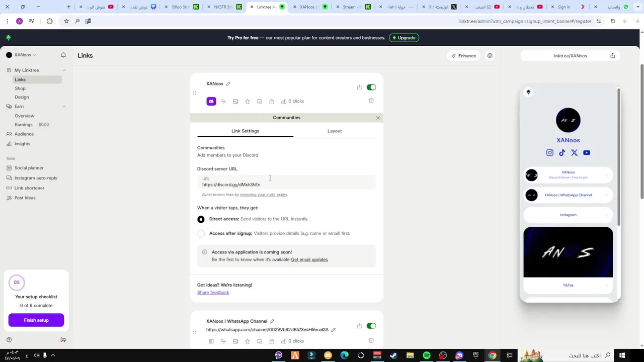Open schedule icon on XANoos link

click(x=260, y=101)
